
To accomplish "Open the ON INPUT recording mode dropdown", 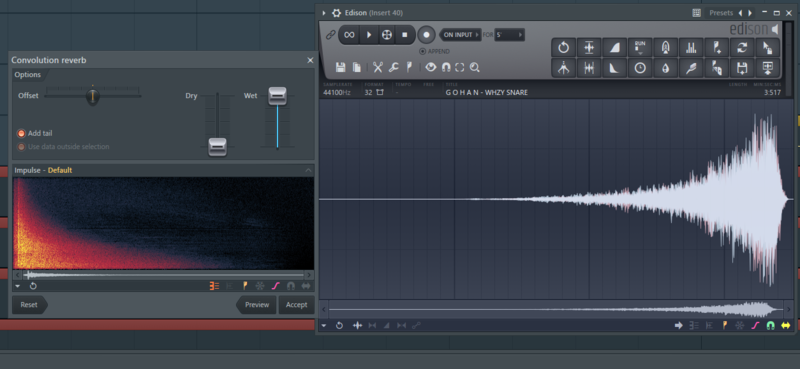I will point(460,35).
